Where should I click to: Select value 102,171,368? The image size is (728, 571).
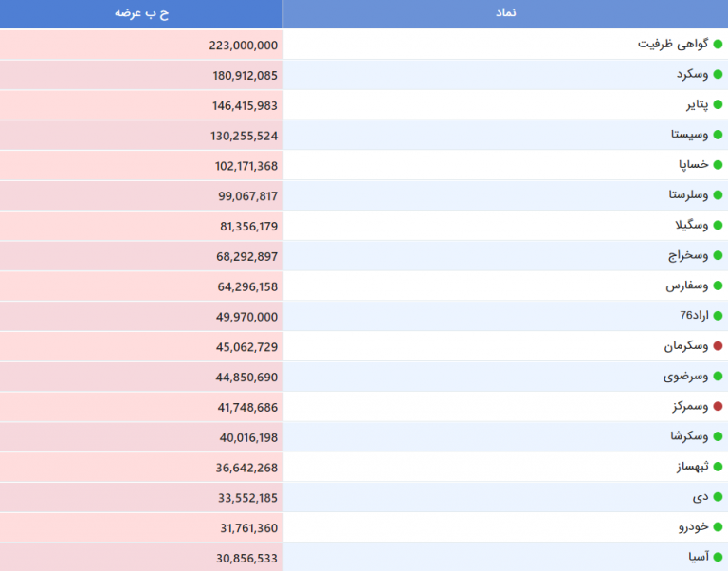pyautogui.click(x=246, y=166)
